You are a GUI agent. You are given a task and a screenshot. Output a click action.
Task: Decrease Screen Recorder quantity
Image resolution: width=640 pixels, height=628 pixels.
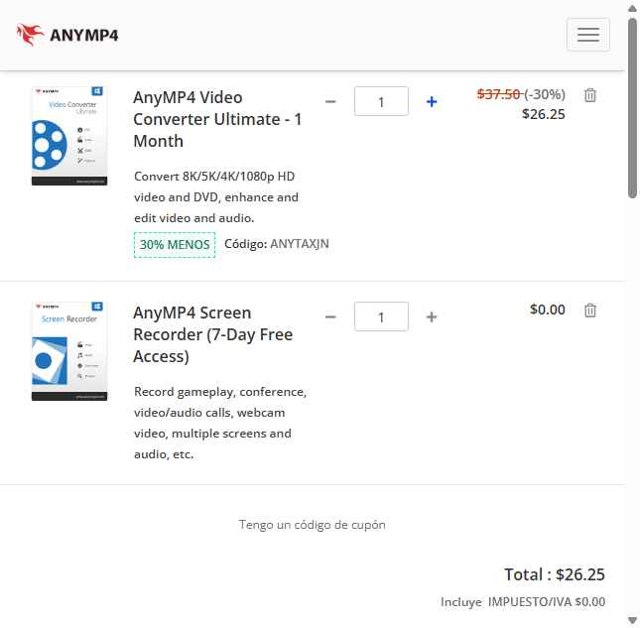(330, 317)
